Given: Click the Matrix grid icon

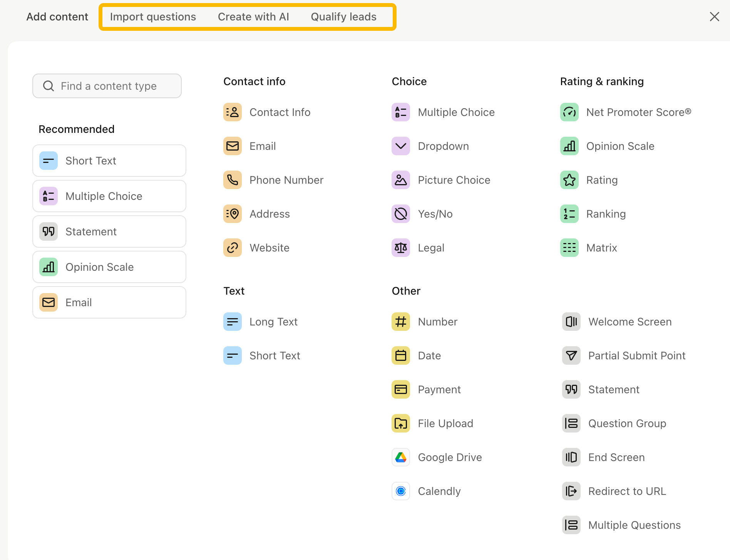Looking at the screenshot, I should (x=569, y=248).
